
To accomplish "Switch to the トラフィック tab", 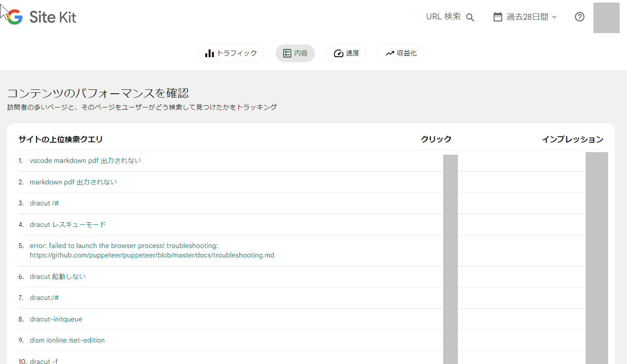I will [231, 53].
